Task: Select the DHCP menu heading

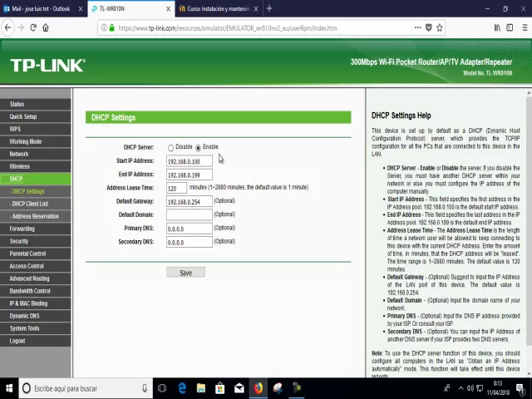Action: point(36,179)
